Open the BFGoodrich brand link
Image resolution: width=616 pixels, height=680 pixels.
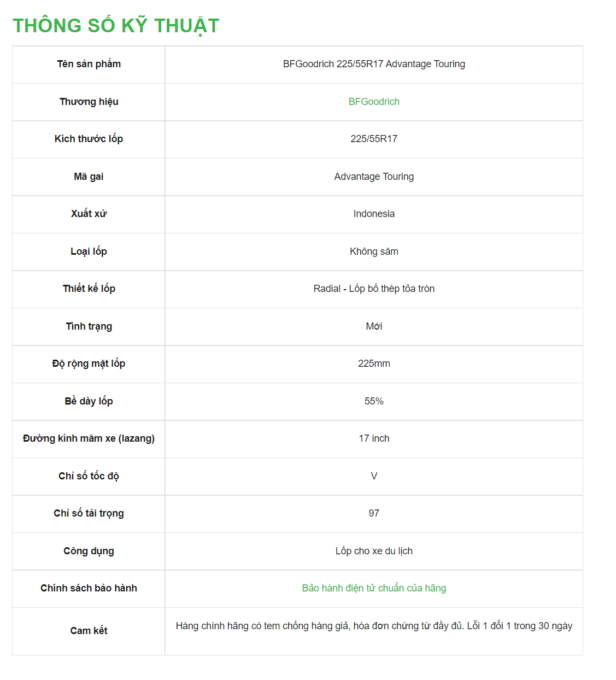point(374,102)
